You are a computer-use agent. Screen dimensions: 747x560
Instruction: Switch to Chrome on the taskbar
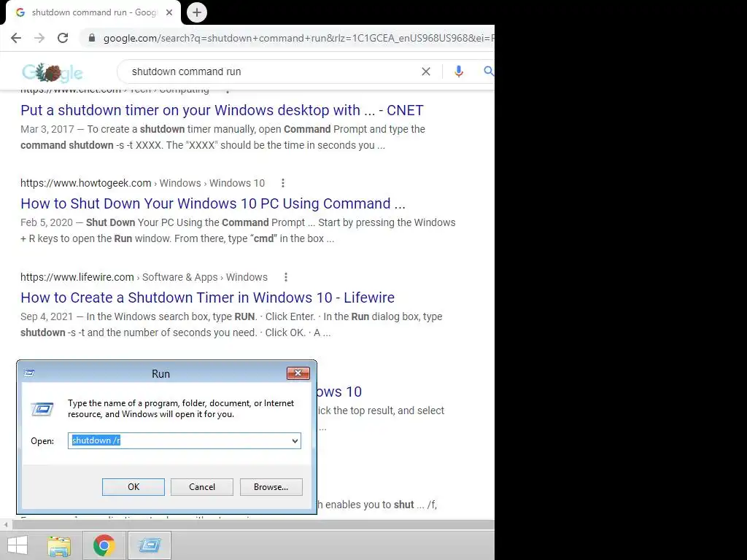click(104, 545)
